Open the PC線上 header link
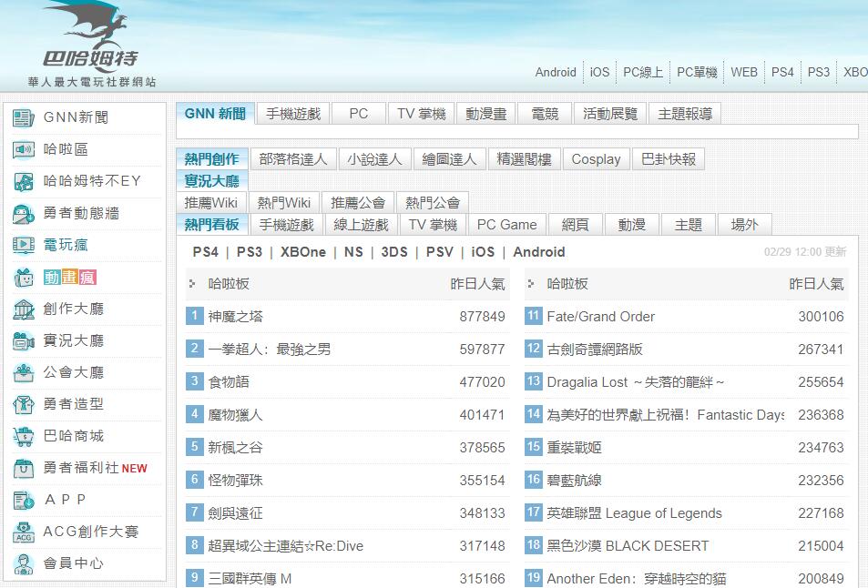 643,73
